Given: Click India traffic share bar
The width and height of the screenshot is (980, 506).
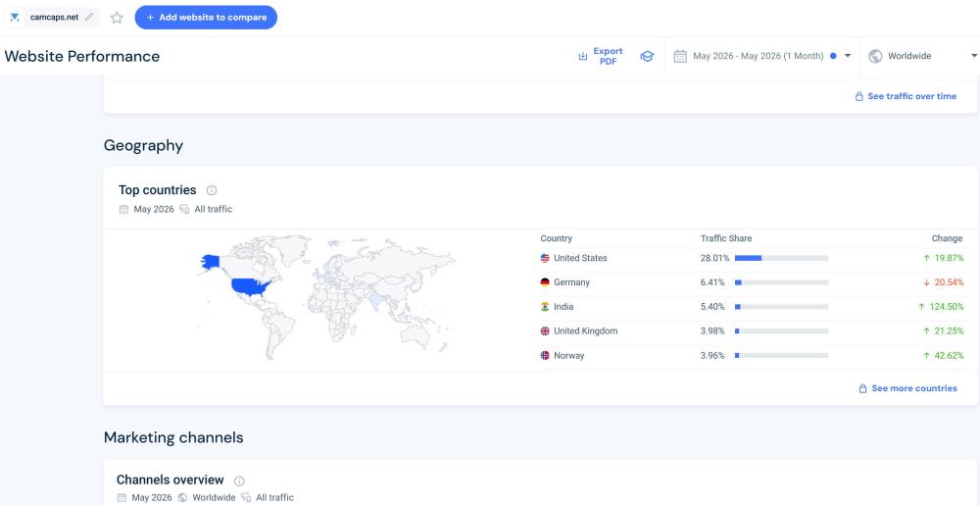Looking at the screenshot, I should point(781,307).
